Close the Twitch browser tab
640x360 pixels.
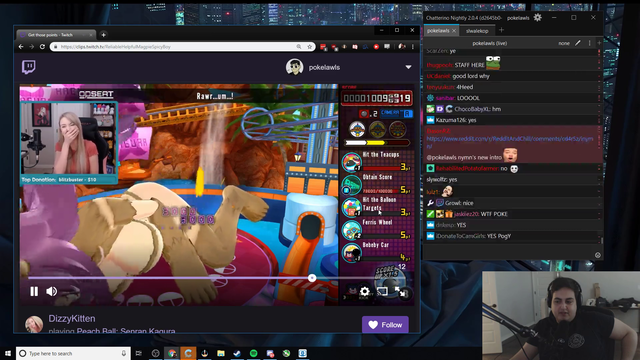[91, 35]
